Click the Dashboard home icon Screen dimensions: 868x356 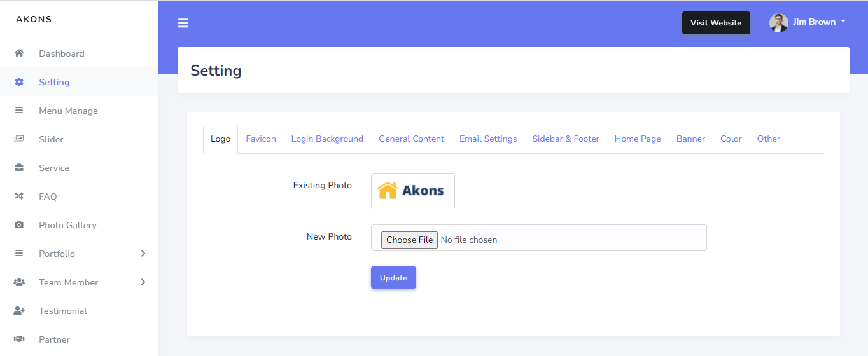click(19, 53)
